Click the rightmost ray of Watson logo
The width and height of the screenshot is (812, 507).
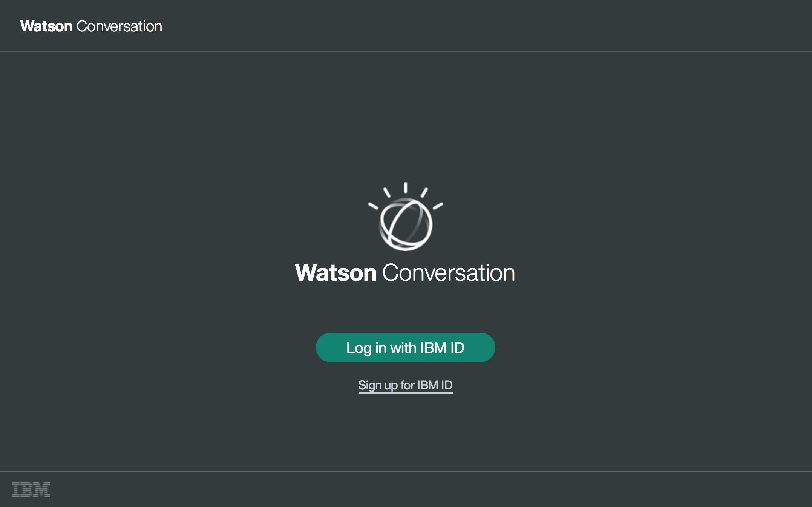point(438,206)
